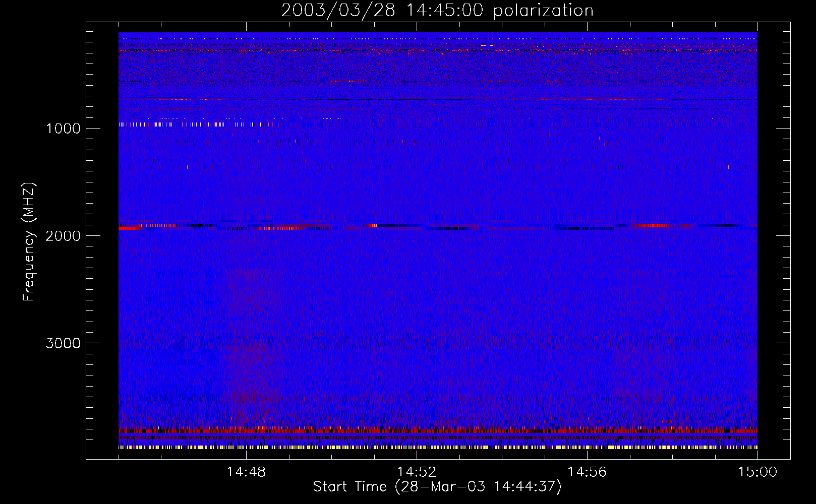This screenshot has width=816, height=504.
Task: Click the 1000 frequency tick label
Action: (x=63, y=129)
